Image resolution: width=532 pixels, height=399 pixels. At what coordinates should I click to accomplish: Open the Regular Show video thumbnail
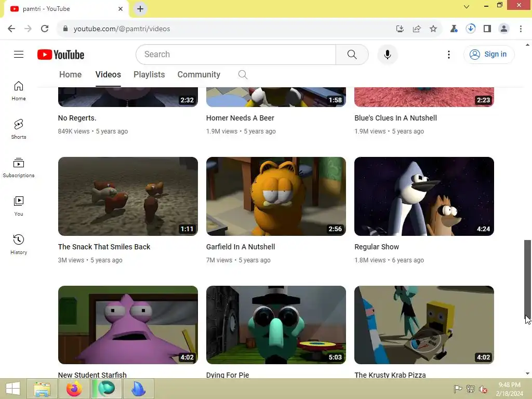click(424, 196)
